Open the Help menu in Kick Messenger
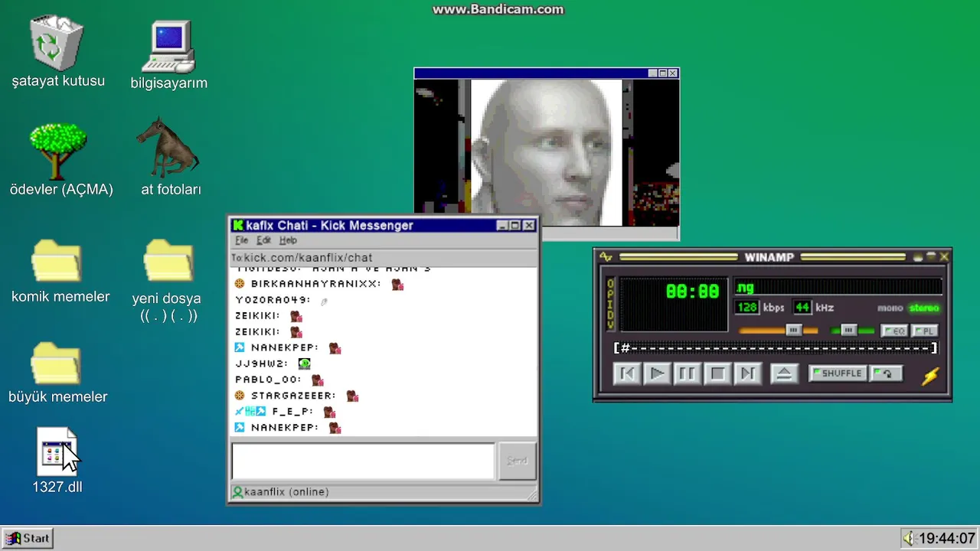The image size is (980, 551). pos(288,240)
